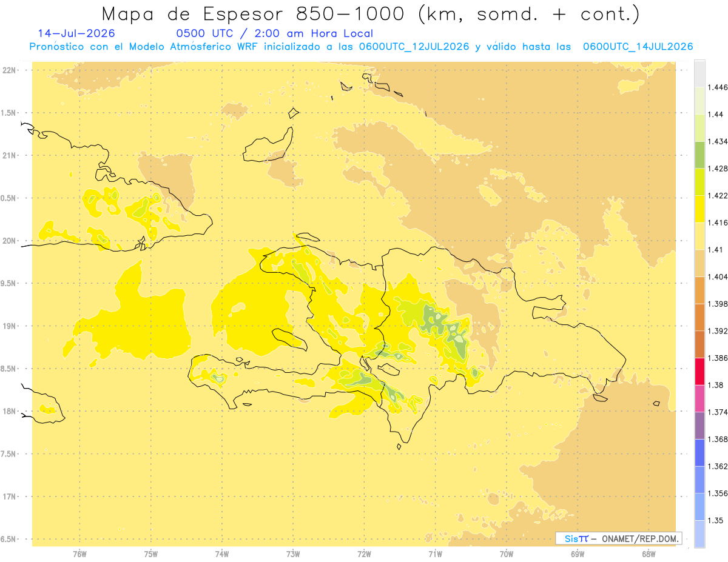Pick the blue swatch between 1.362 and 1.368
728x562 pixels.
coord(699,453)
